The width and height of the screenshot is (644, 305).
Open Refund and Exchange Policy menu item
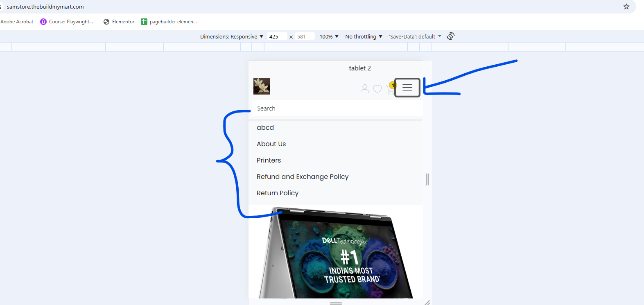click(x=303, y=177)
